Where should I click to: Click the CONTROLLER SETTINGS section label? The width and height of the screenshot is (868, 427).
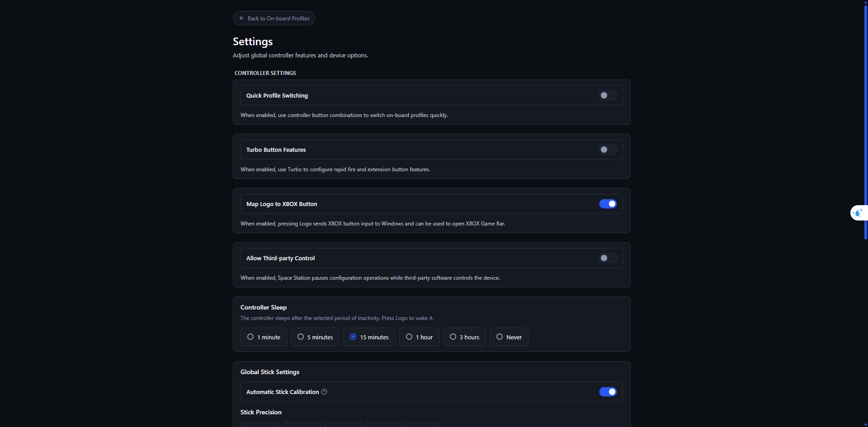[265, 73]
